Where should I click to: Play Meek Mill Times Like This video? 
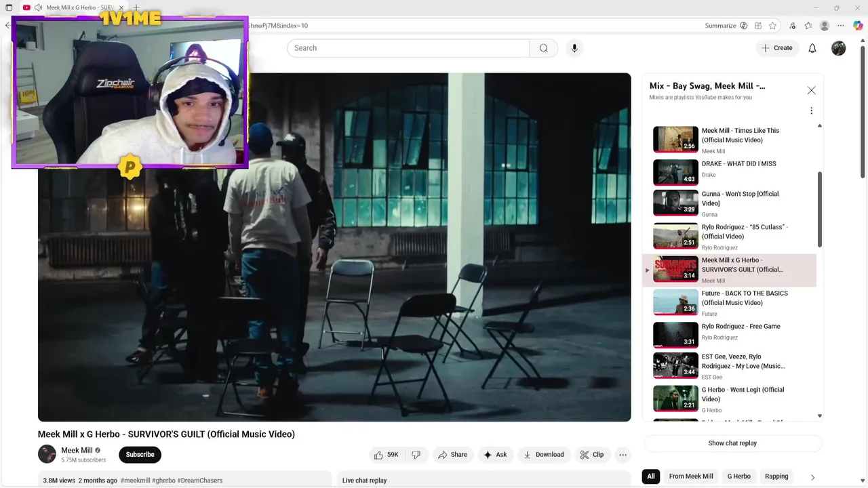coord(730,140)
